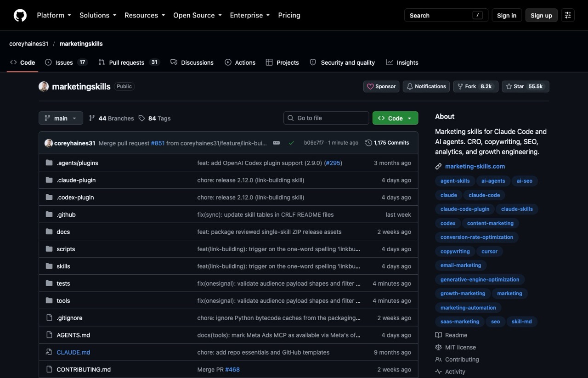Viewport: 588px width, 378px height.
Task: Open the GitHub home logo
Action: pos(20,15)
